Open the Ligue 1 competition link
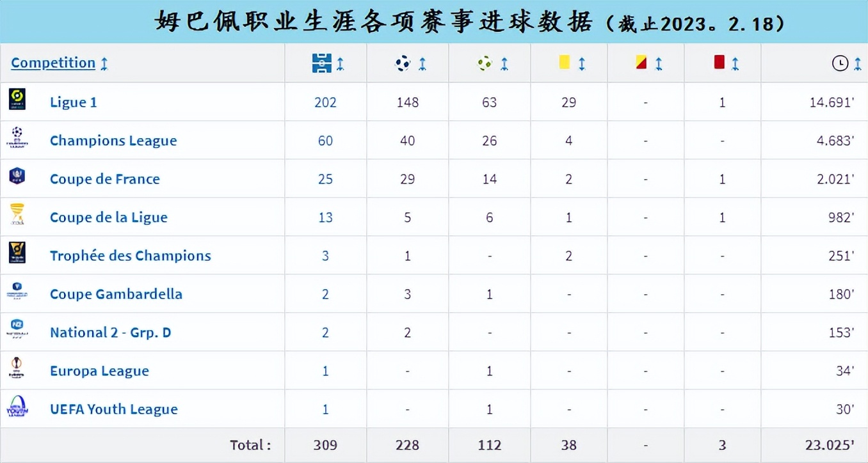 [74, 102]
